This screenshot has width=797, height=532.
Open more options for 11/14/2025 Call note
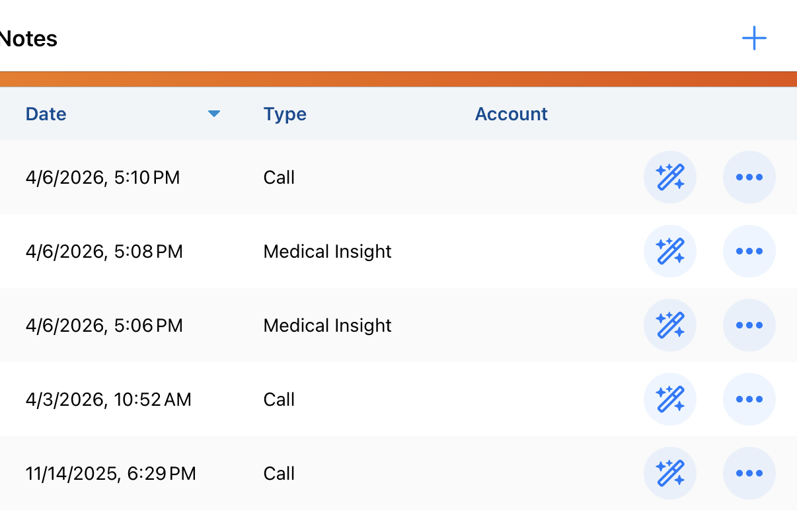[x=749, y=473]
